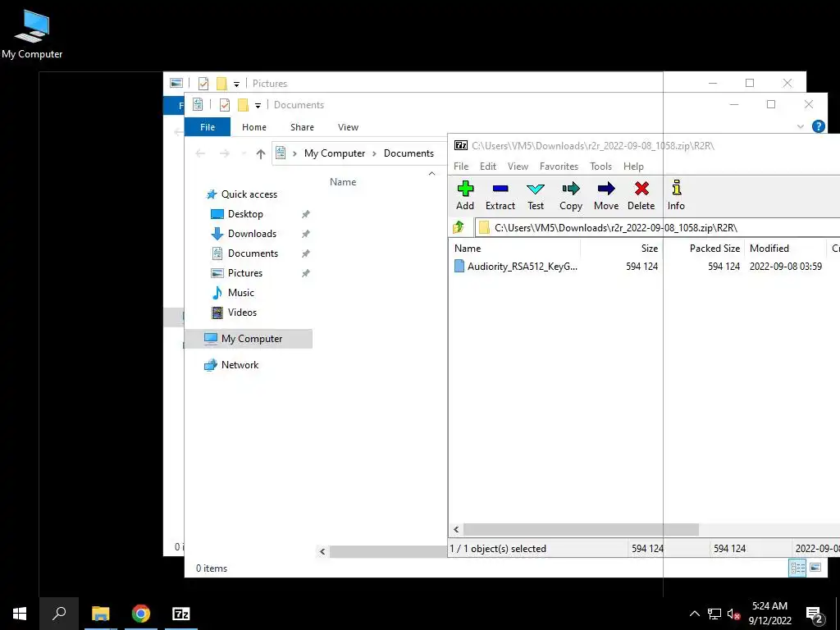The height and width of the screenshot is (630, 840).
Task: Click the New folder icon in Documents title bar
Action: [243, 105]
